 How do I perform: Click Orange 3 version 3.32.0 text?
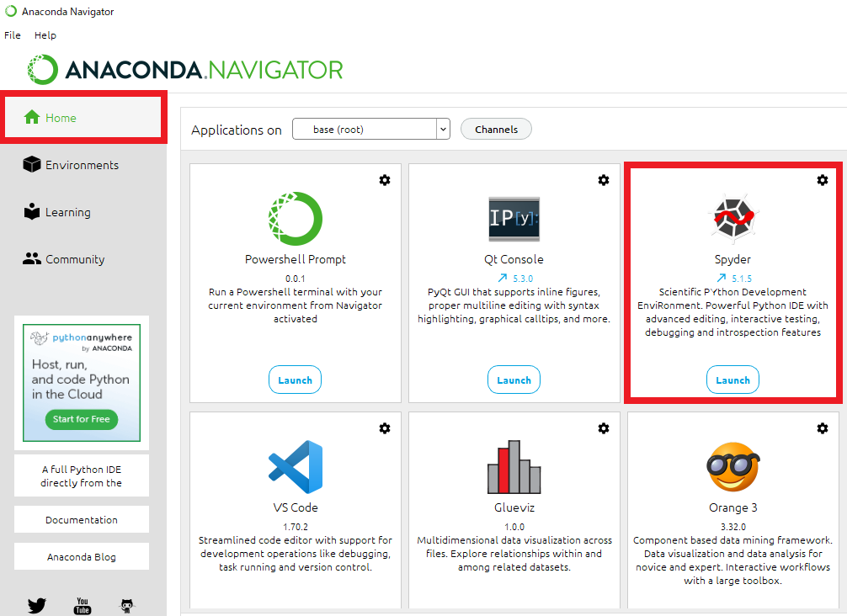tap(733, 527)
